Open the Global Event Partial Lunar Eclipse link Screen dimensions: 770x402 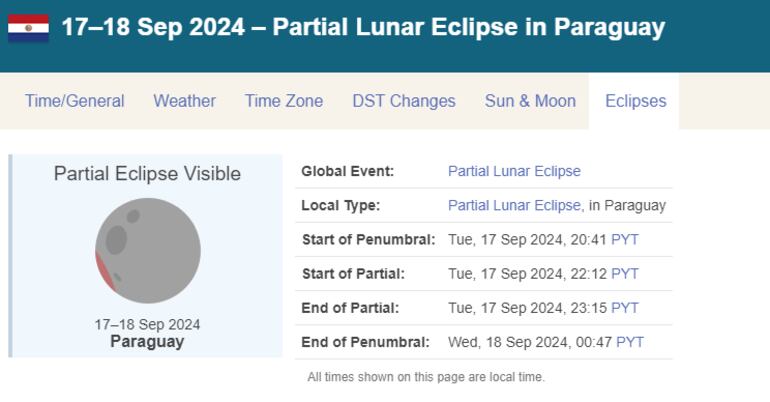click(x=514, y=171)
